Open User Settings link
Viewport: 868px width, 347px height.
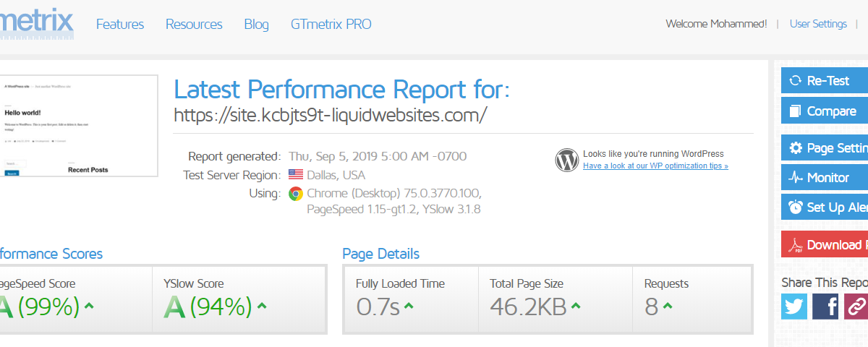point(818,24)
